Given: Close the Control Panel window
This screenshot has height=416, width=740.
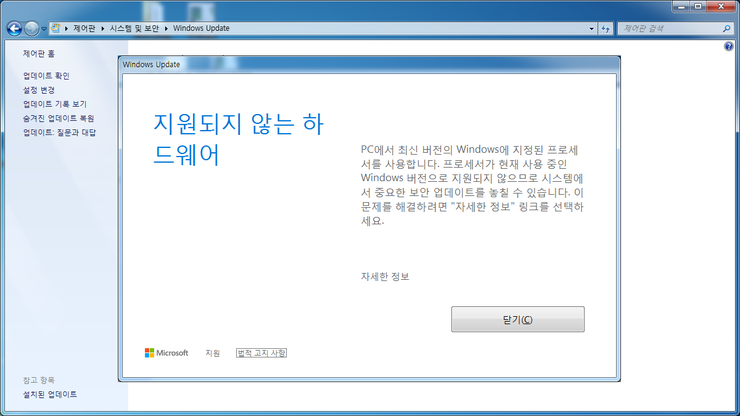Looking at the screenshot, I should [x=721, y=6].
